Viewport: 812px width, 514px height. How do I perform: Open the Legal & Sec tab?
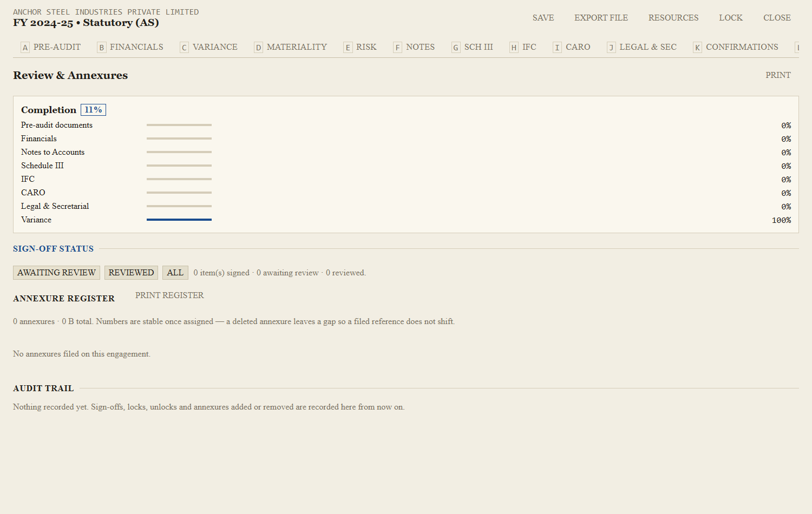coord(642,47)
